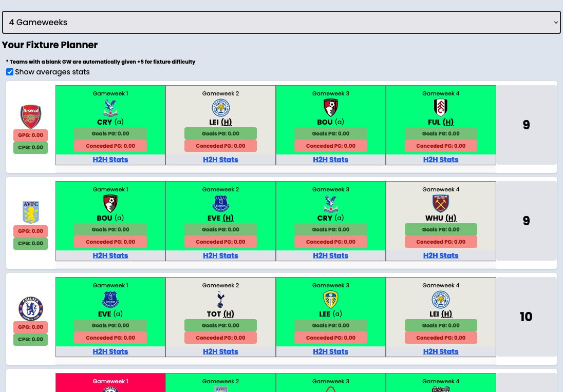Click the GPG badge under the Arsenal crest
Image resolution: width=563 pixels, height=392 pixels.
pos(30,135)
